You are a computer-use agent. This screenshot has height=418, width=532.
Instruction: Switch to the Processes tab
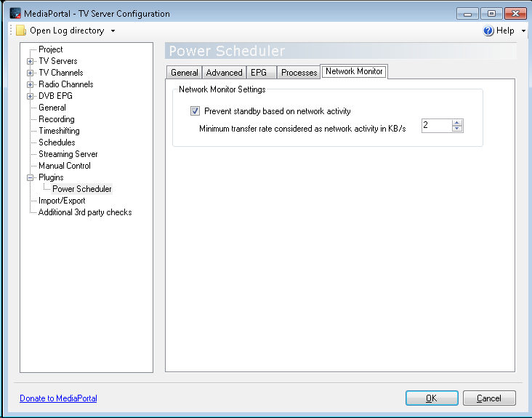299,73
